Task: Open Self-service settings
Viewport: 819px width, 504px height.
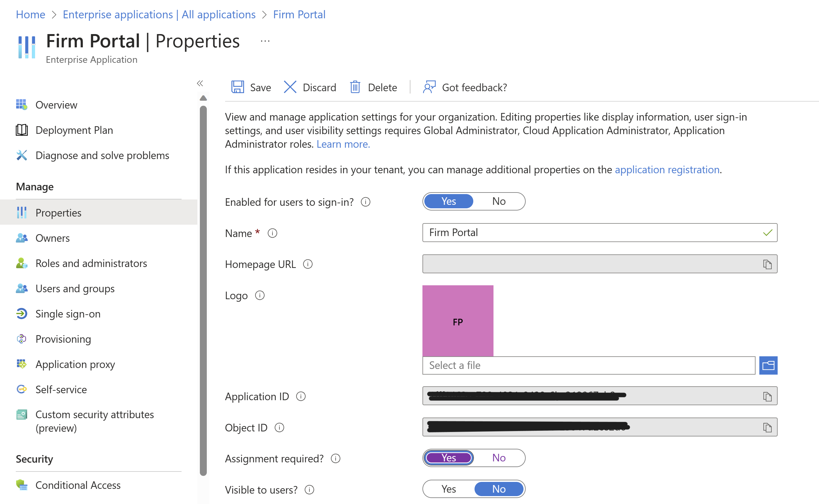Action: pos(99,389)
